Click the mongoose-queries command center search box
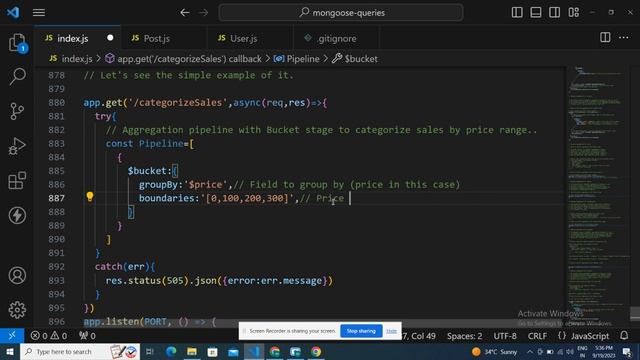Viewport: 640px width, 360px height. 341,13
